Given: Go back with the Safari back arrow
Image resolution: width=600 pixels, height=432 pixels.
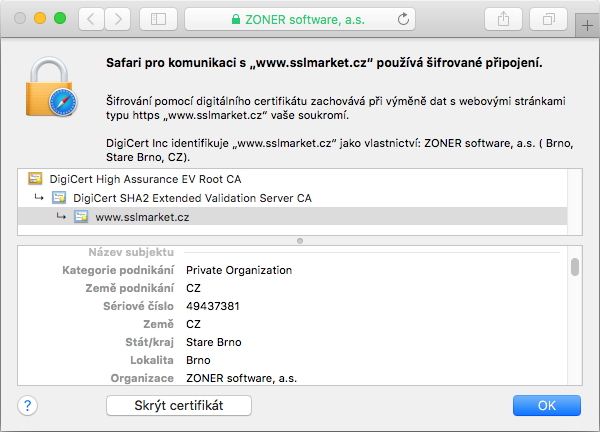Looking at the screenshot, I should [91, 19].
